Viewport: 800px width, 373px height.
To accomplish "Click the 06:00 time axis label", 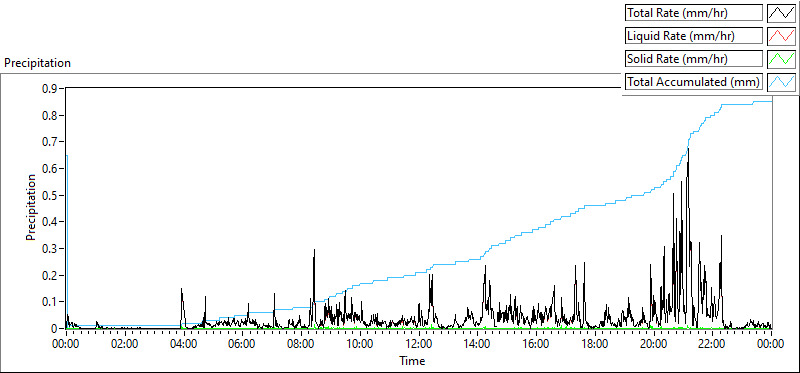I will coord(242,344).
